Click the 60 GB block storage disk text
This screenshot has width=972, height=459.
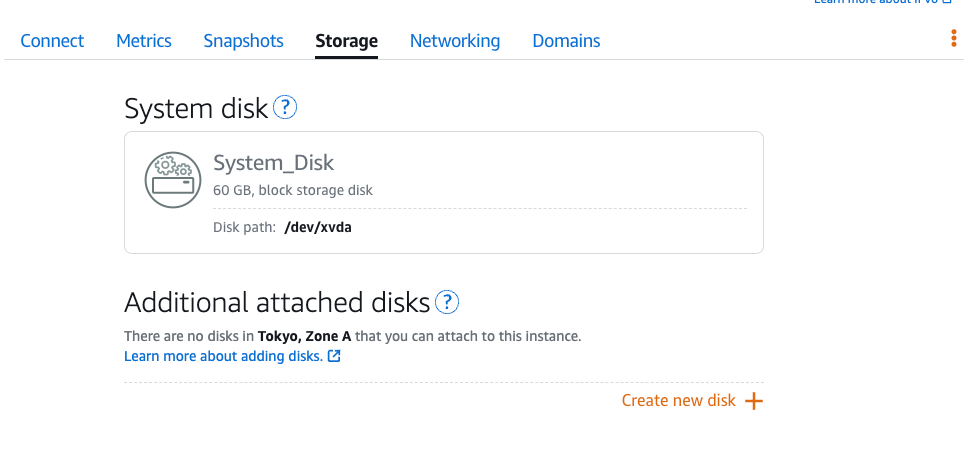(x=293, y=190)
